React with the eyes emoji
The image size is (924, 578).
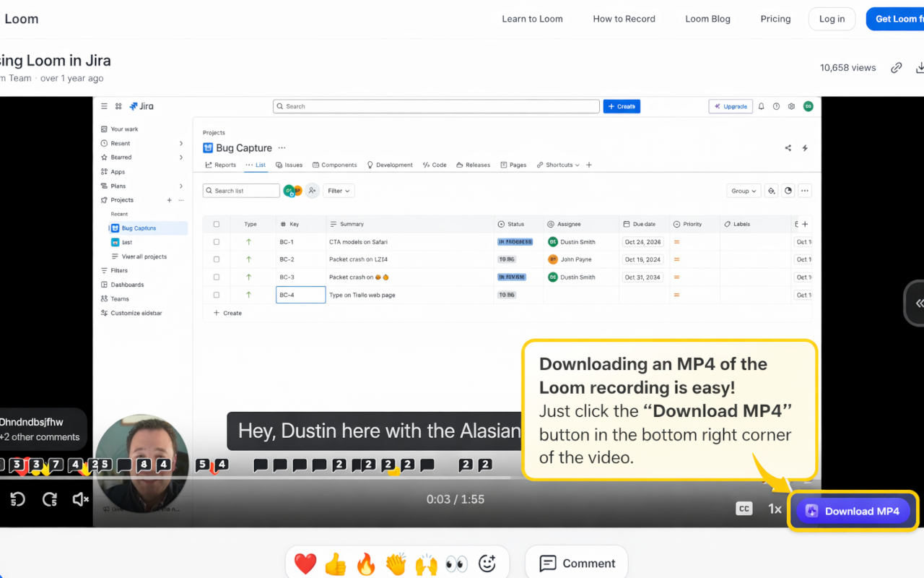pos(456,564)
